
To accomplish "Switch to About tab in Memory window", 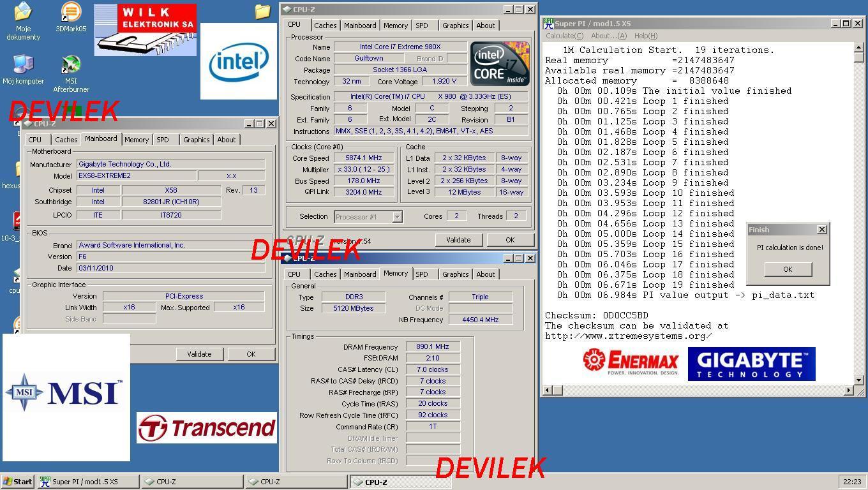I will pyautogui.click(x=485, y=274).
